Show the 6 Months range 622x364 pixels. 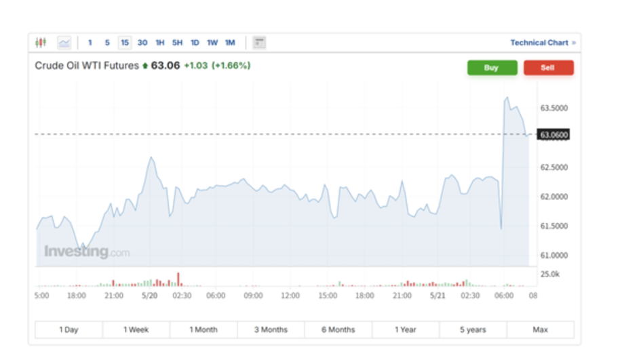coord(338,329)
